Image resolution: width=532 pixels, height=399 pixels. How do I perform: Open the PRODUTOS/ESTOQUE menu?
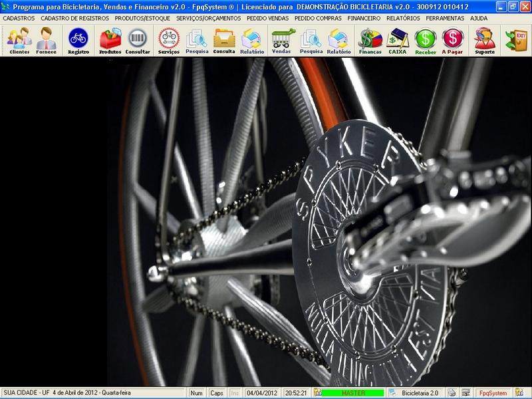(142, 19)
